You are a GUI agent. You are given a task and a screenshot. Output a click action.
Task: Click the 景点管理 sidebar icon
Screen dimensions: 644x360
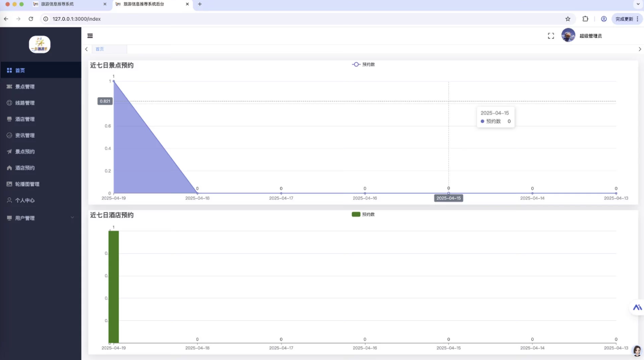(x=9, y=87)
